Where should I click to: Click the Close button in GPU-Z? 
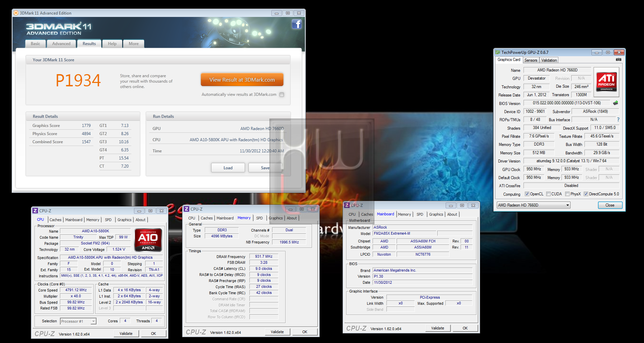coord(610,205)
